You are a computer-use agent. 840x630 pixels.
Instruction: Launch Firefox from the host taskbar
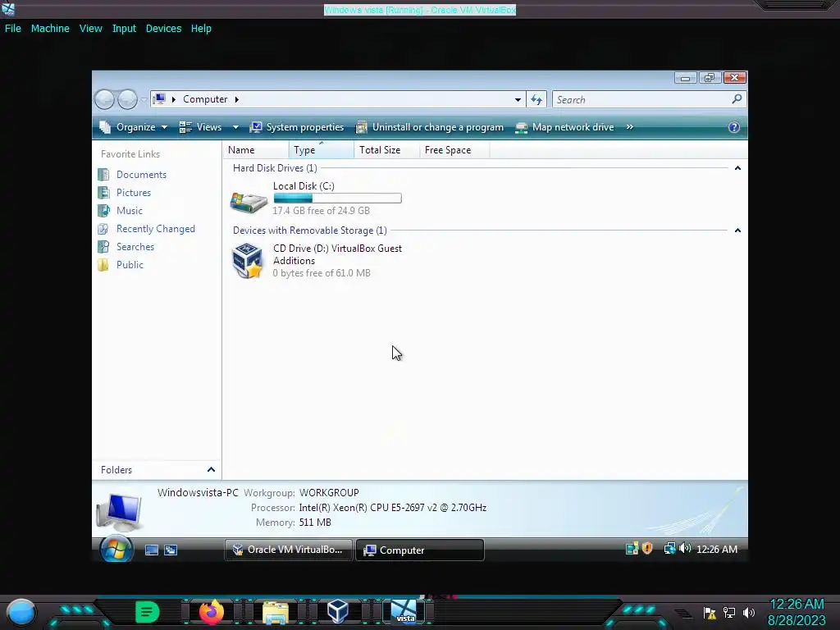(x=211, y=612)
